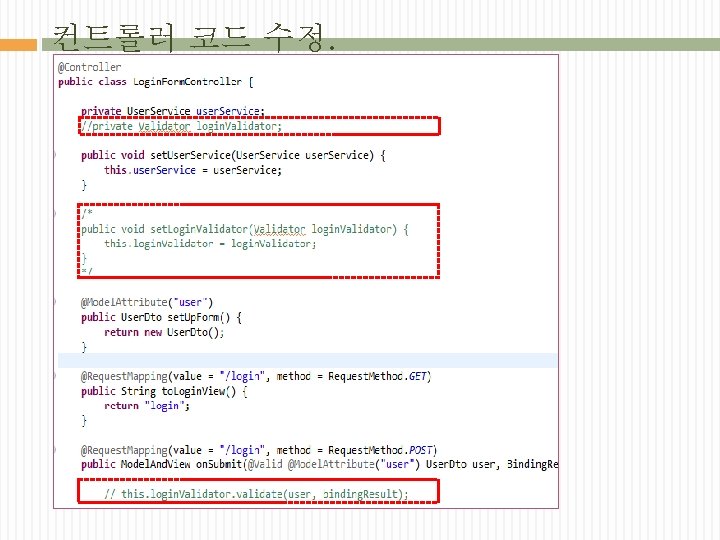
Task: Click the return "login" statement
Action: 147,406
